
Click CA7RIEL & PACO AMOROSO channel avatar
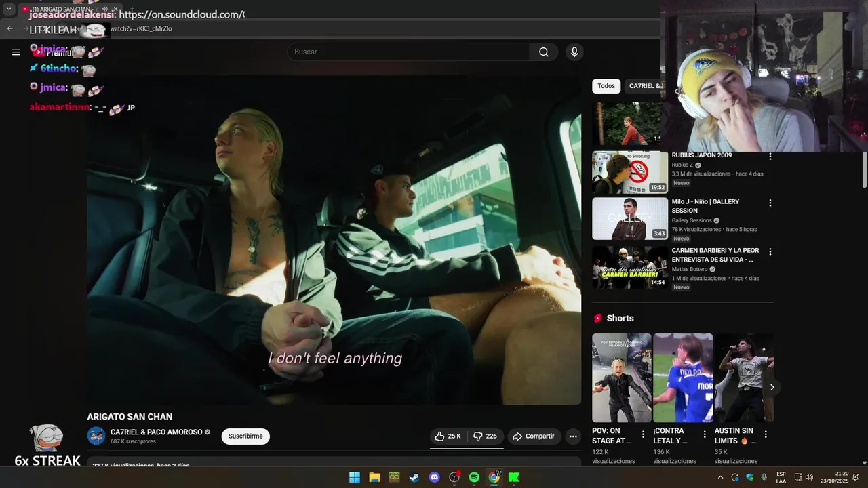(96, 436)
